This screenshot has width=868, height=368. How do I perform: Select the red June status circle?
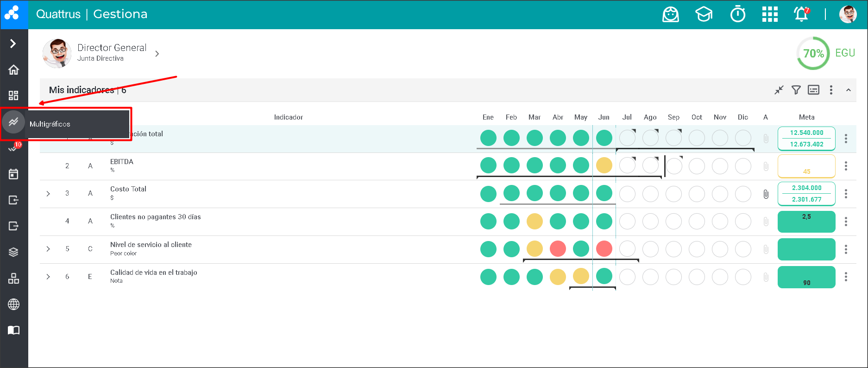[604, 249]
